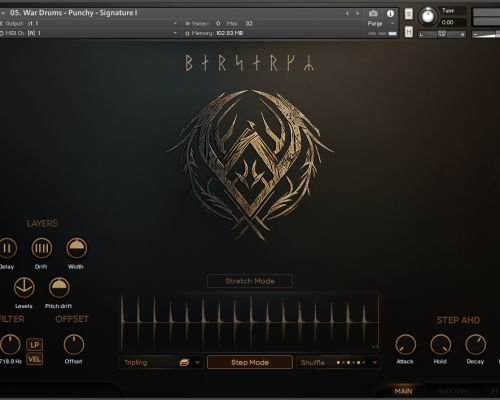Enable Stretch Mode

click(x=250, y=281)
